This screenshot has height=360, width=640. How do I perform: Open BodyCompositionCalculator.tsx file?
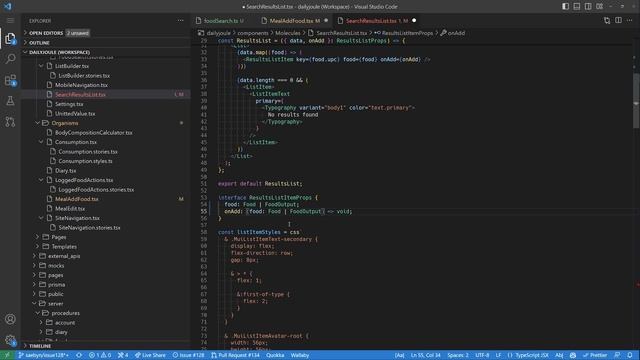(93, 133)
